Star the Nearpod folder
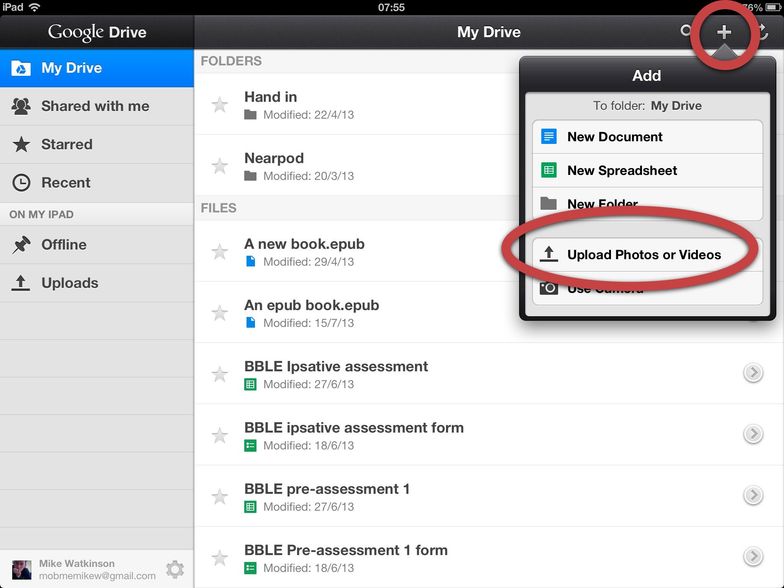The height and width of the screenshot is (588, 784). click(219, 166)
